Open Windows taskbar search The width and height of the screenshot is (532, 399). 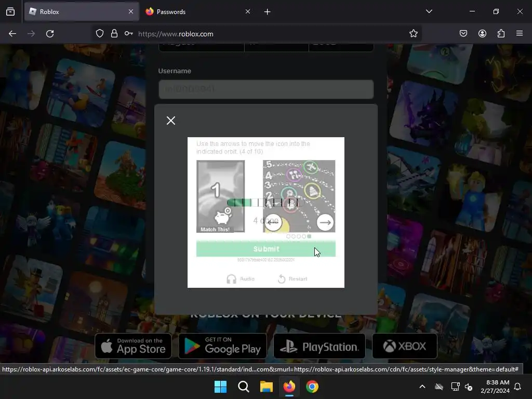(x=243, y=387)
